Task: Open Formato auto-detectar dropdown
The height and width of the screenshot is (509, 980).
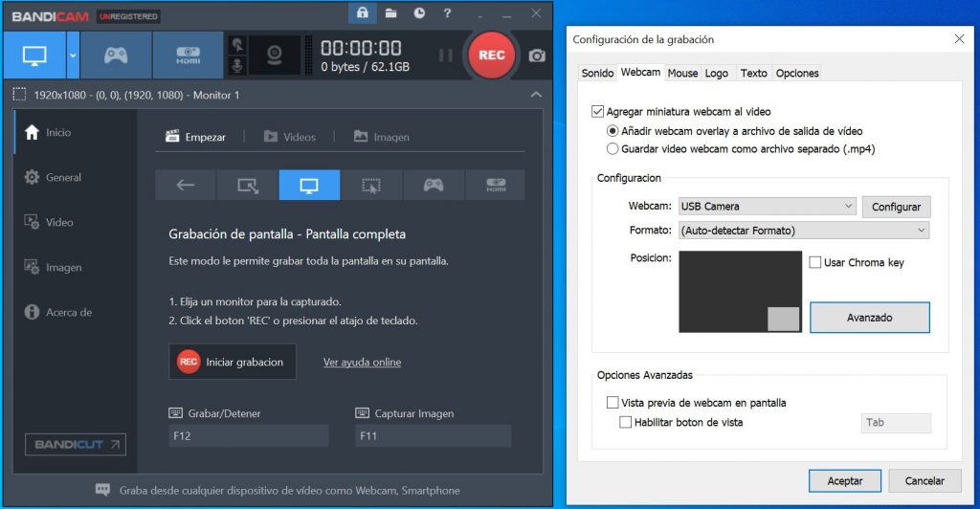Action: [804, 231]
